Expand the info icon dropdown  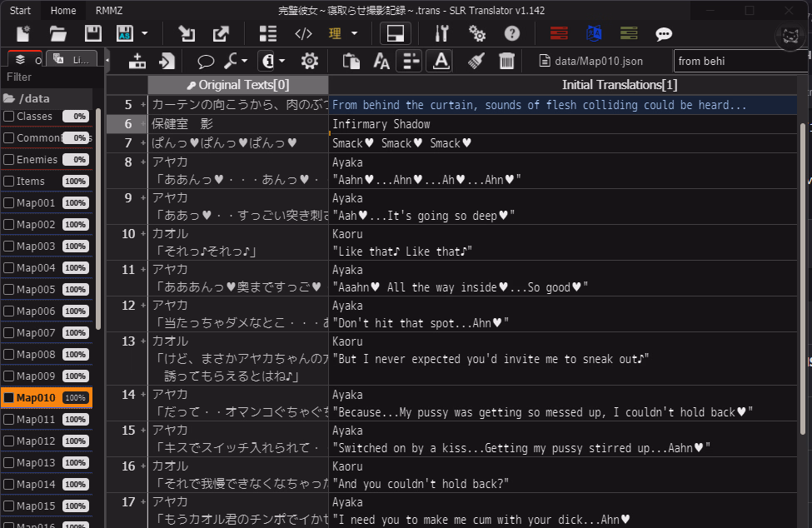pos(282,61)
